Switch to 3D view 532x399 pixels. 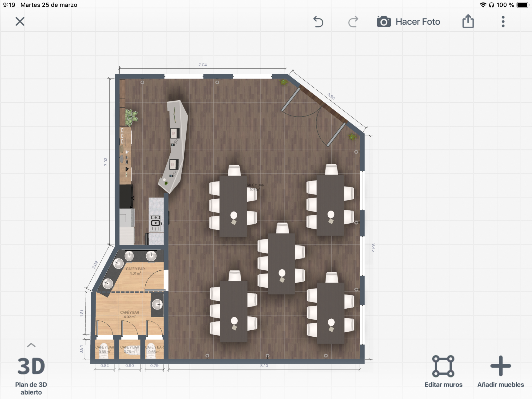[x=31, y=366]
